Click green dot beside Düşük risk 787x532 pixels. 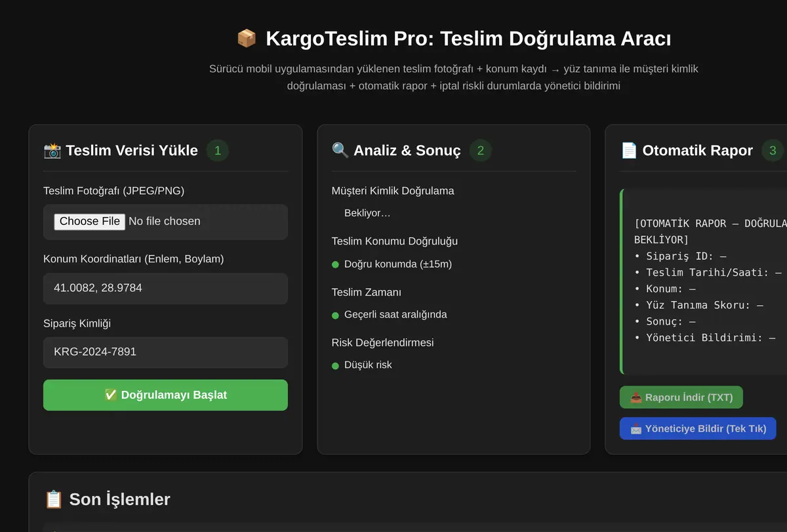click(335, 365)
